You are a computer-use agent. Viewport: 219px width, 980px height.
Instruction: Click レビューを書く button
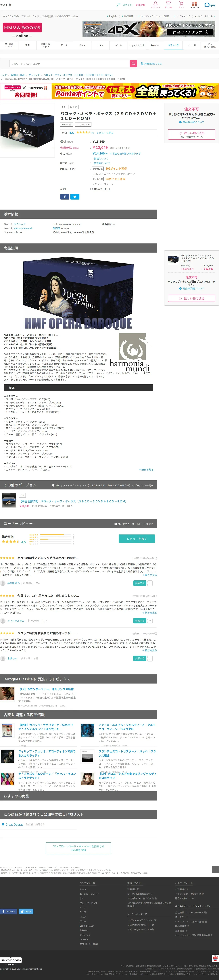136,538
